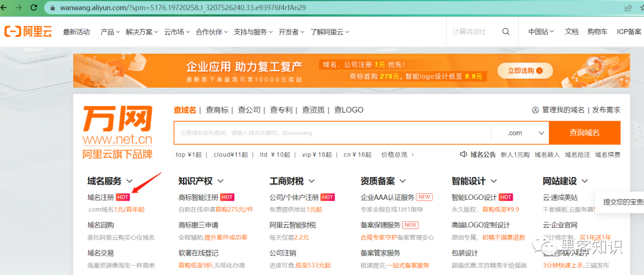Open ICP备案 in top navigation
644x275 pixels.
pyautogui.click(x=629, y=32)
